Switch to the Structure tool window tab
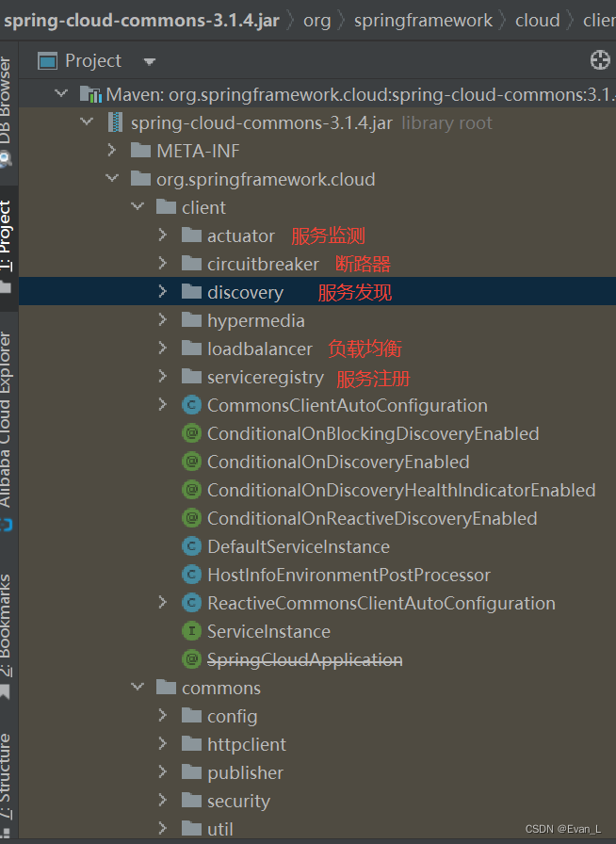This screenshot has height=844, width=616. tap(8, 772)
